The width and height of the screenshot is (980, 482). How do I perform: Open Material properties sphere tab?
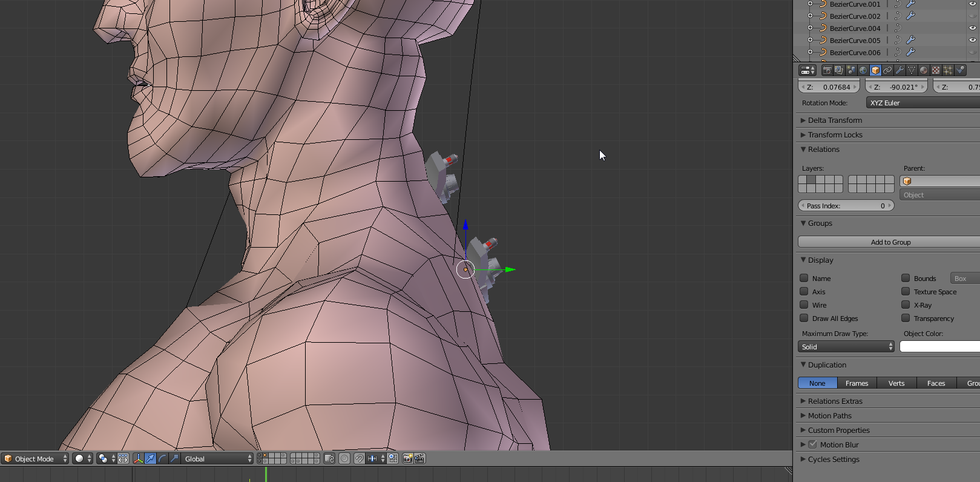[x=924, y=70]
